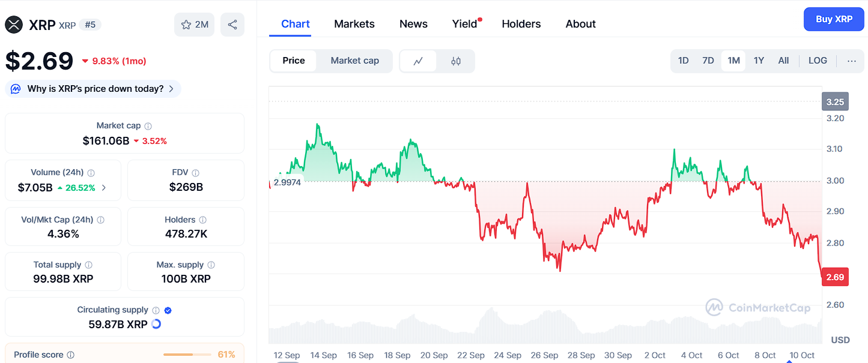Select the 7D time range
This screenshot has width=868, height=363.
click(x=708, y=61)
